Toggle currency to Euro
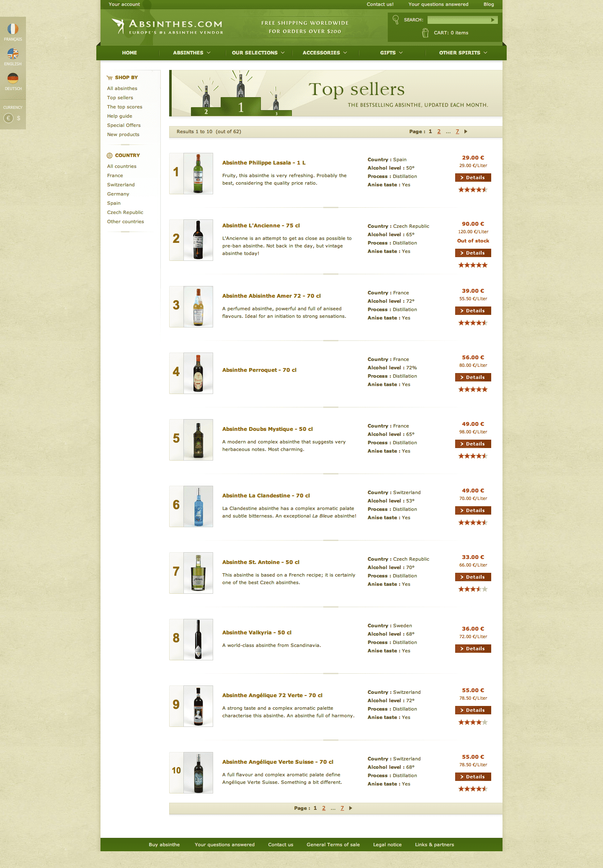 (8, 118)
